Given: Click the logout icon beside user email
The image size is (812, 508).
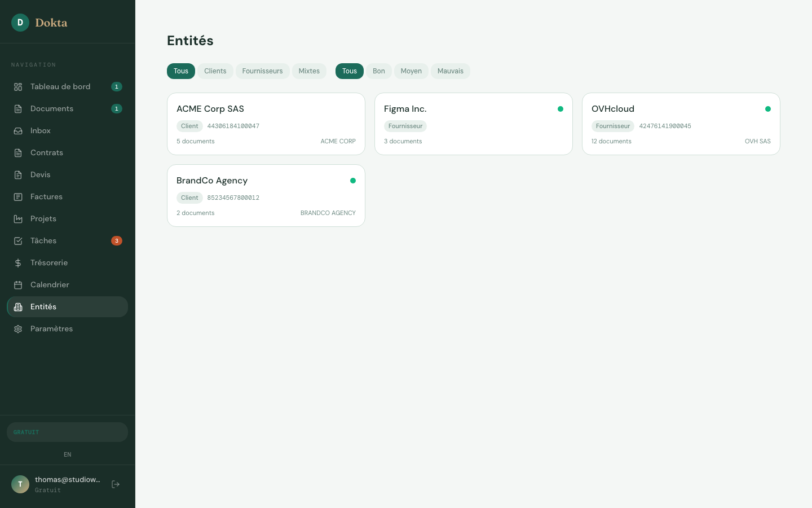Looking at the screenshot, I should (x=116, y=484).
